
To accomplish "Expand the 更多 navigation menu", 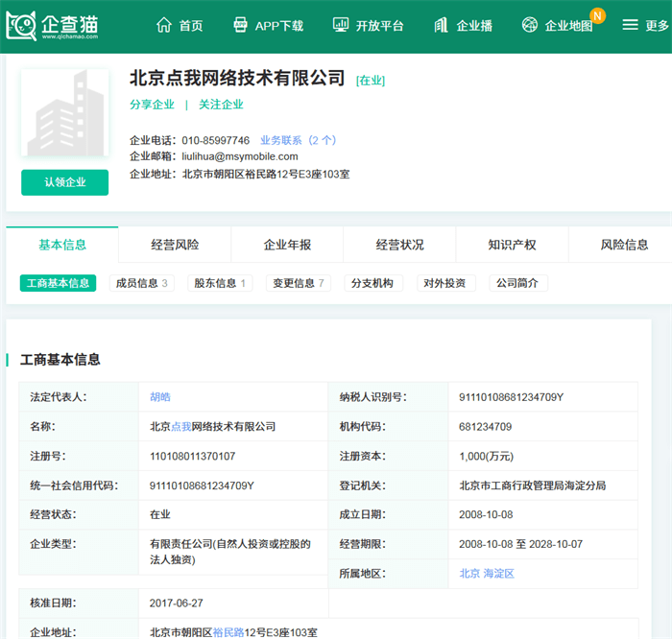I will point(657,26).
